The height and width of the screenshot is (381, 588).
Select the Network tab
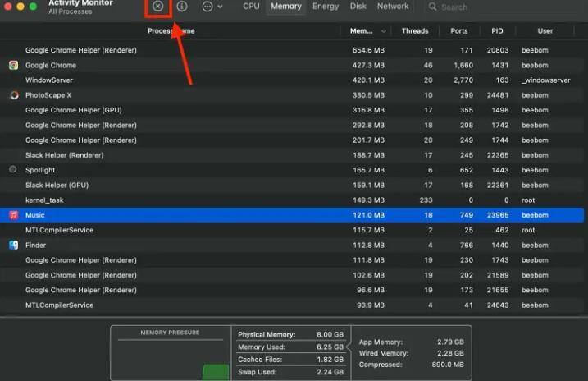393,7
